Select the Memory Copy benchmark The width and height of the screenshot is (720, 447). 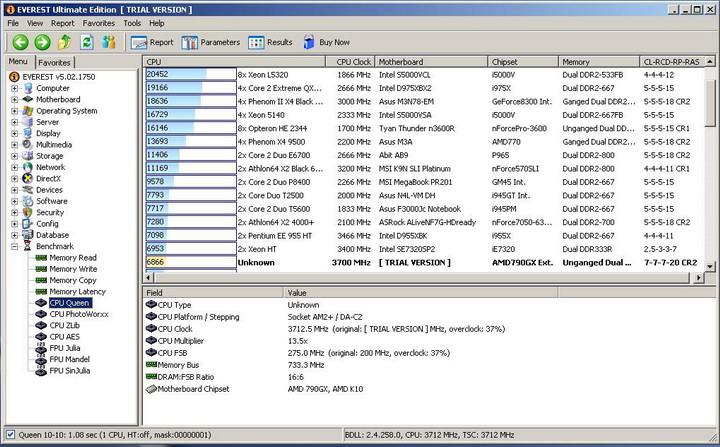(x=73, y=280)
